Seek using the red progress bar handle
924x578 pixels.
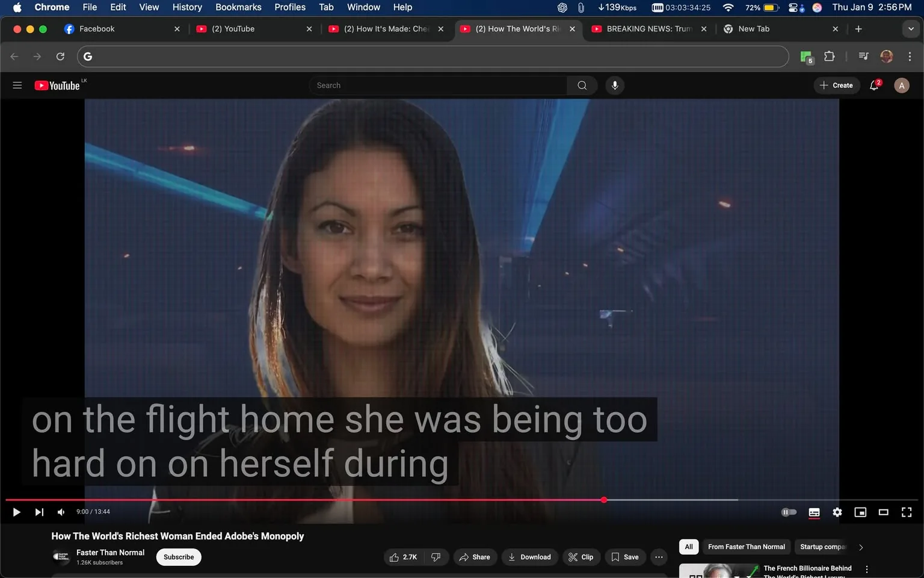point(604,500)
